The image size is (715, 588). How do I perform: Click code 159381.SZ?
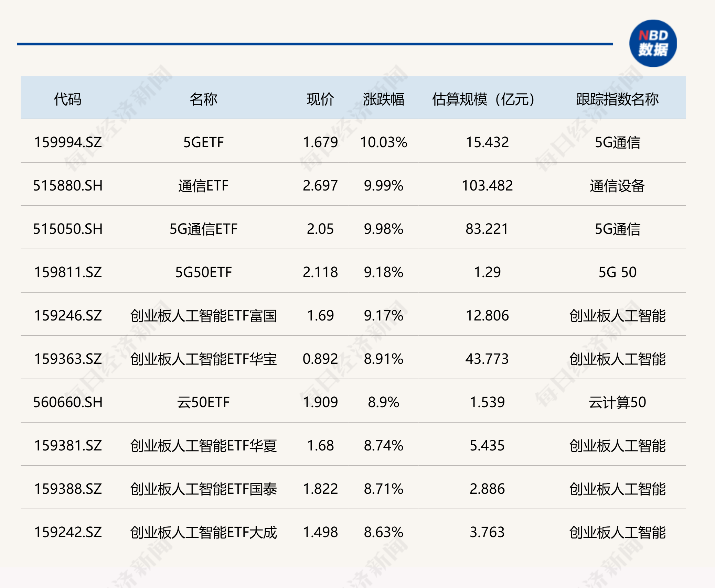point(68,446)
